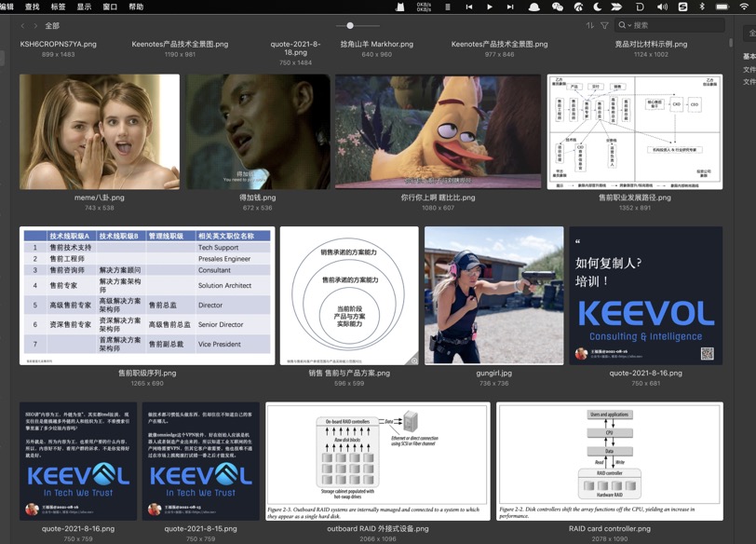Image resolution: width=756 pixels, height=544 pixels.
Task: Click the 捻角山羊 Markhor.png file name
Action: [376, 44]
